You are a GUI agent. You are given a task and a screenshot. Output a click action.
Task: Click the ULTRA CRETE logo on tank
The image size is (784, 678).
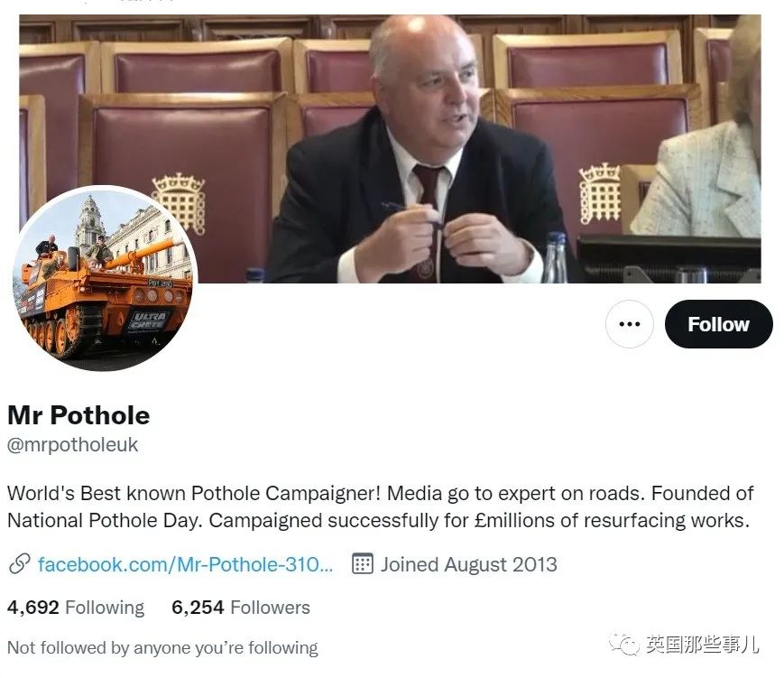148,320
